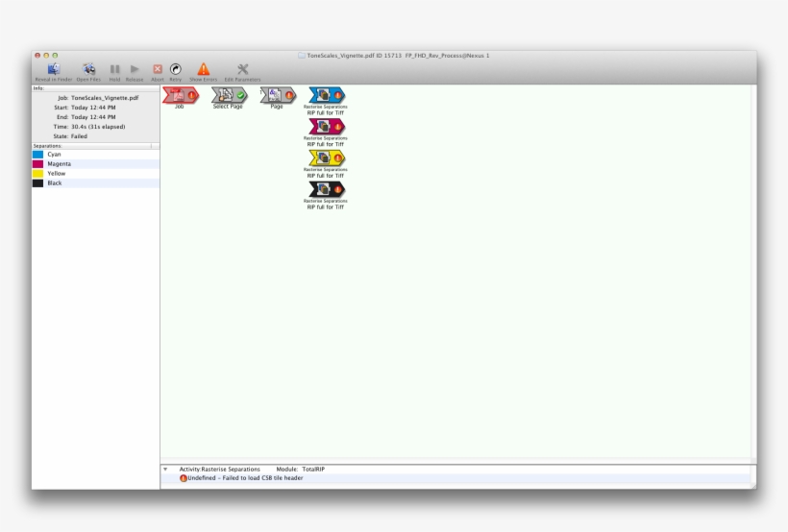Select the magenta Rasterise Separations node
788x532 pixels.
(326, 126)
